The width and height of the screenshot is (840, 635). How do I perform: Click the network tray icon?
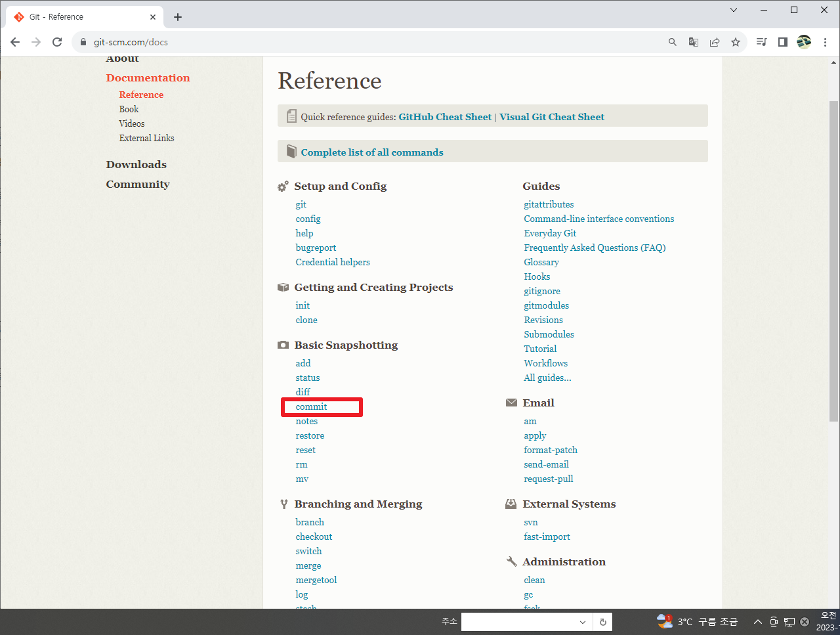pyautogui.click(x=789, y=622)
